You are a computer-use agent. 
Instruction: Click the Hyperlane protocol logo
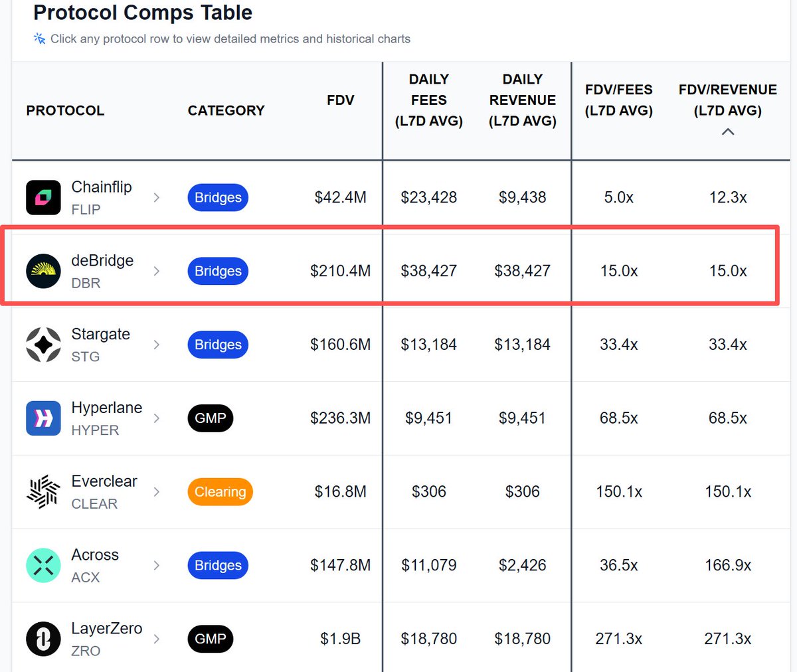tap(43, 418)
